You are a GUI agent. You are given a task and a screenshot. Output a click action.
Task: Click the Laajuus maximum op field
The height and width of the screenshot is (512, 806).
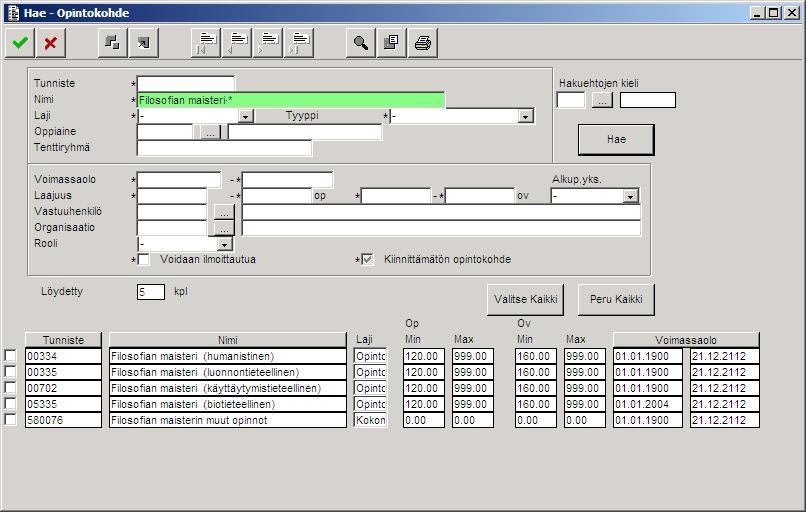tap(277, 196)
